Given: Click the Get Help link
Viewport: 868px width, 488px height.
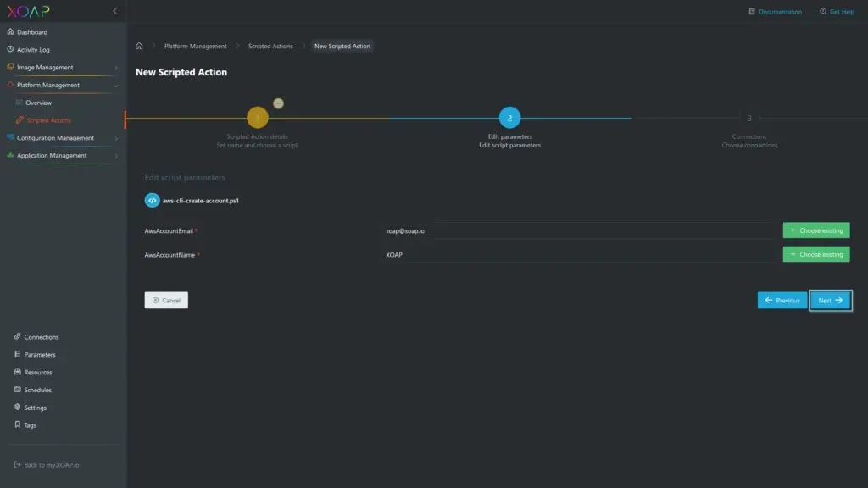Looking at the screenshot, I should 842,12.
